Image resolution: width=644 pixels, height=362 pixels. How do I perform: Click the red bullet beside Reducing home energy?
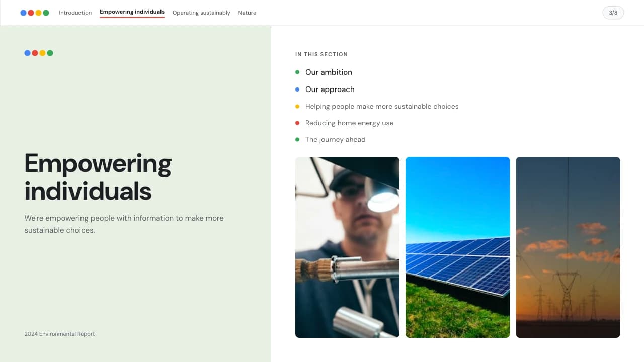coord(297,123)
